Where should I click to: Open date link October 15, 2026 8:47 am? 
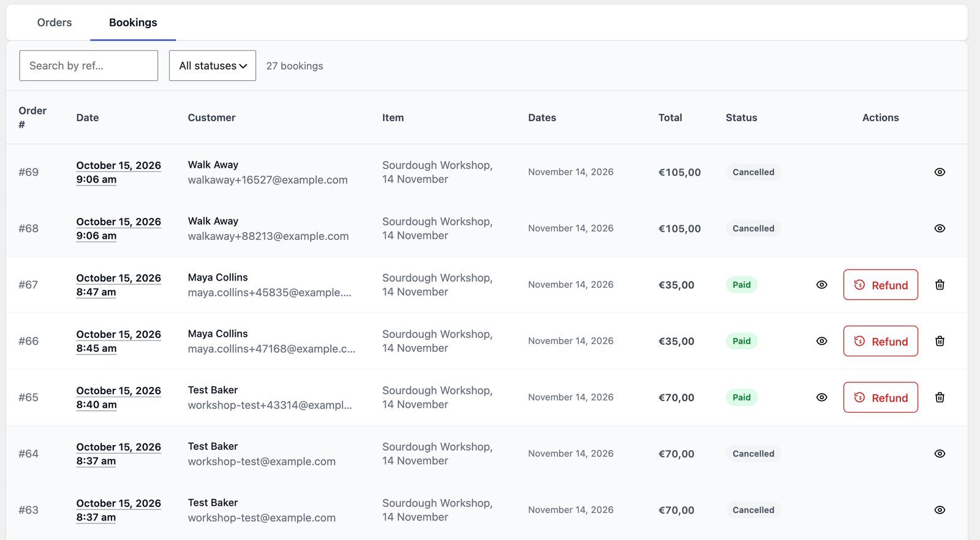pos(119,285)
